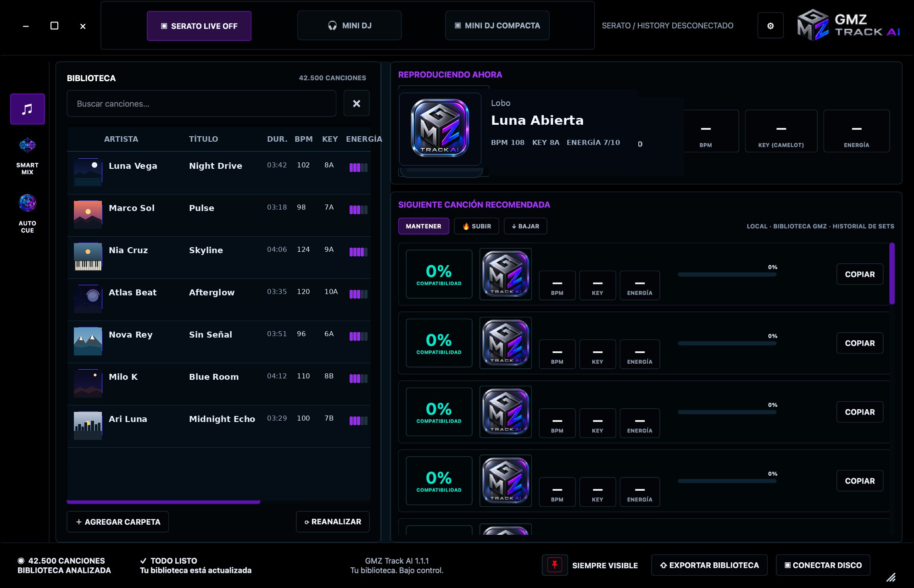Image resolution: width=914 pixels, height=588 pixels.
Task: Sort library by Título column
Action: click(x=203, y=139)
